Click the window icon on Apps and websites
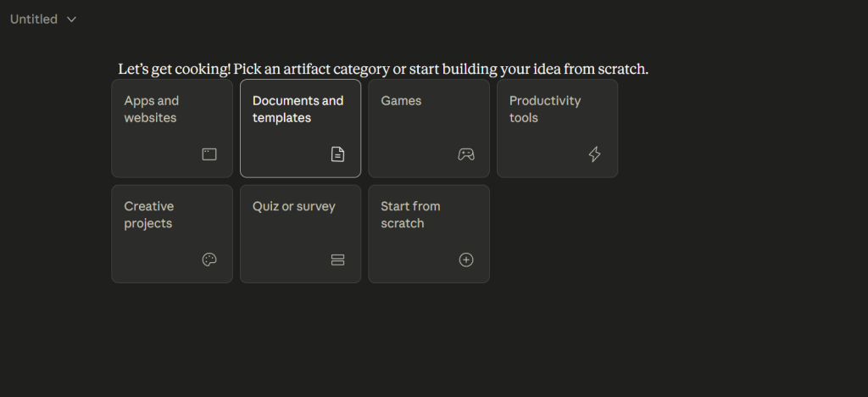 209,154
